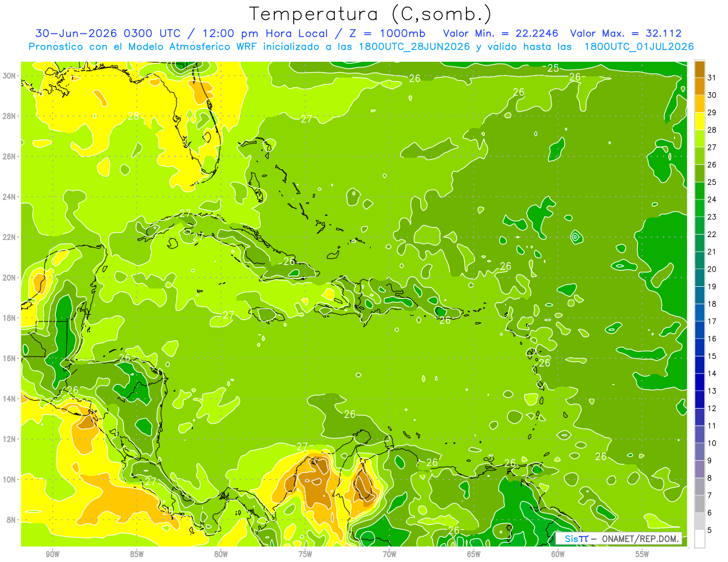Click the 18N latitude axis label
Image resolution: width=728 pixels, height=562 pixels.
pyautogui.click(x=10, y=318)
